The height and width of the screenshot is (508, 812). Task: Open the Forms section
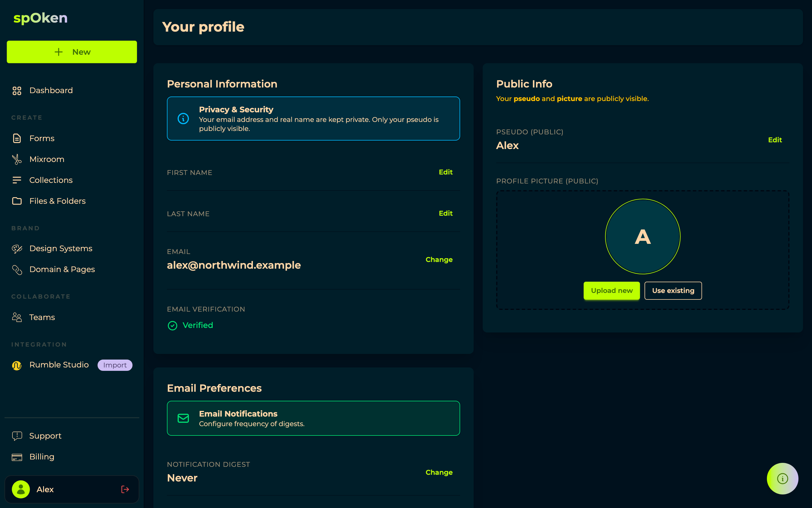(x=72, y=138)
